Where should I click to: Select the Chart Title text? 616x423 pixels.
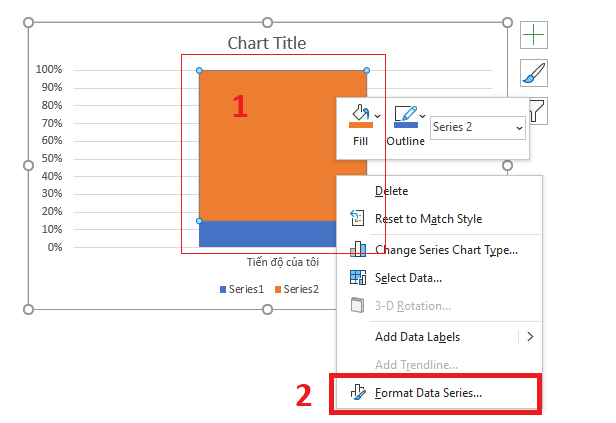tap(267, 43)
